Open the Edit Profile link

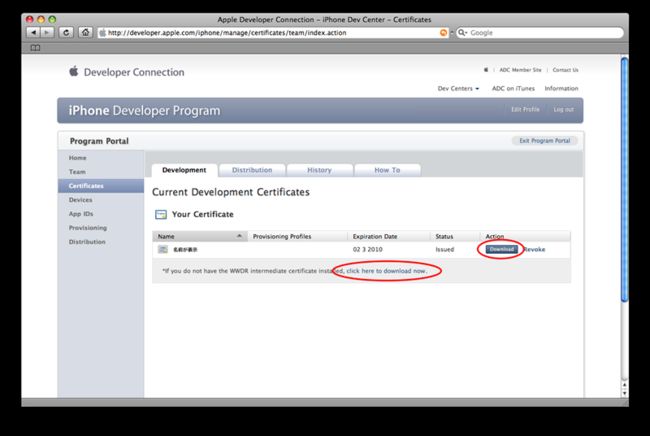pos(525,109)
